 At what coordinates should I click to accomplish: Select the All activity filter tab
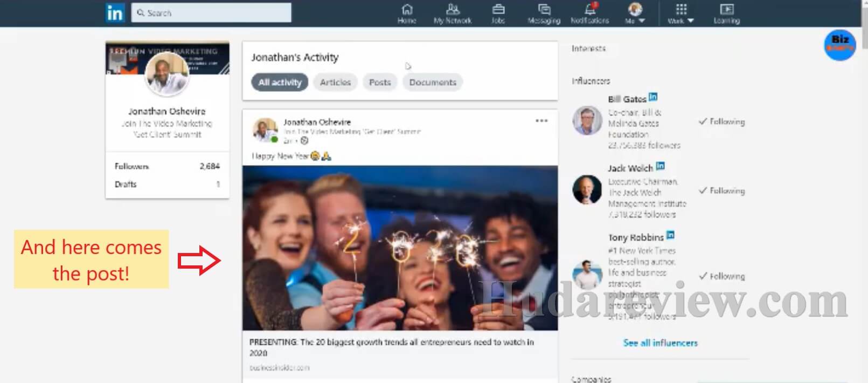280,82
